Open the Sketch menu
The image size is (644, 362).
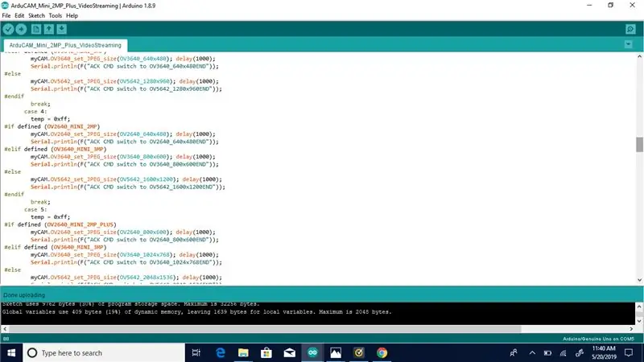coord(36,15)
